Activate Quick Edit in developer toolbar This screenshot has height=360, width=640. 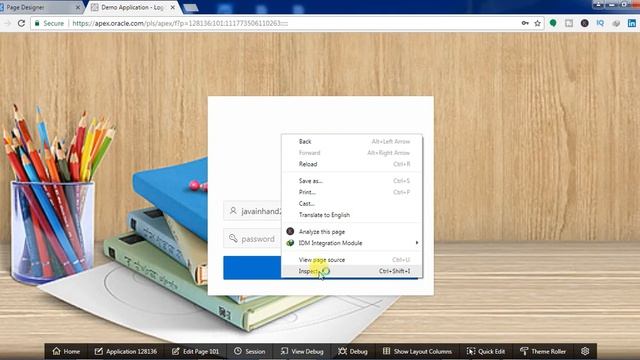(486, 351)
